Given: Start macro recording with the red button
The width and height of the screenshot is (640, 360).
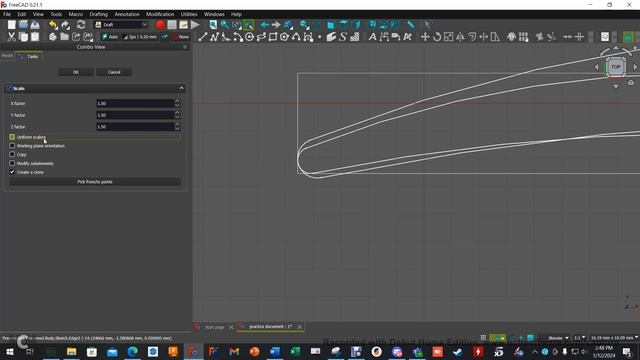Looking at the screenshot, I should pos(160,25).
